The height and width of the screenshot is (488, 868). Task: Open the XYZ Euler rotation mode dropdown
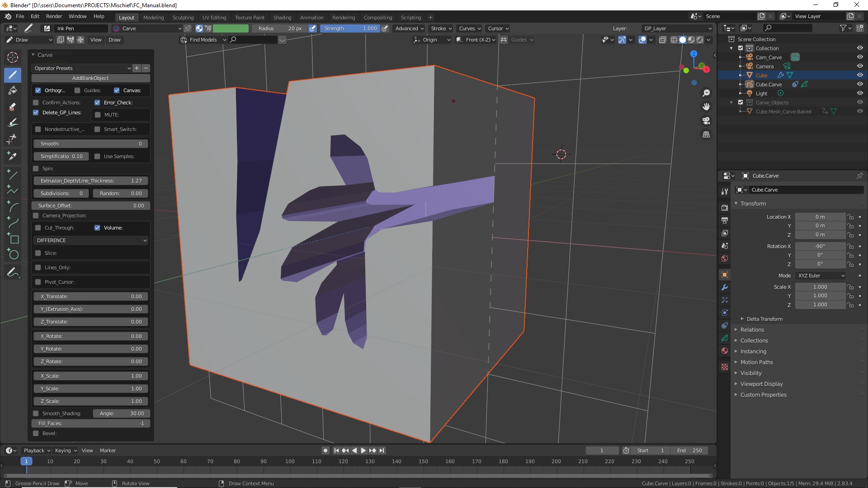(x=821, y=276)
